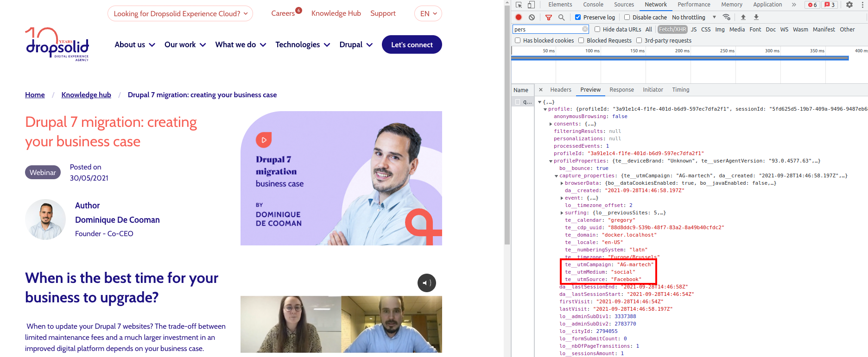Image resolution: width=868 pixels, height=357 pixels.
Task: Click the Dominique De Cooman author photo
Action: pyautogui.click(x=45, y=219)
